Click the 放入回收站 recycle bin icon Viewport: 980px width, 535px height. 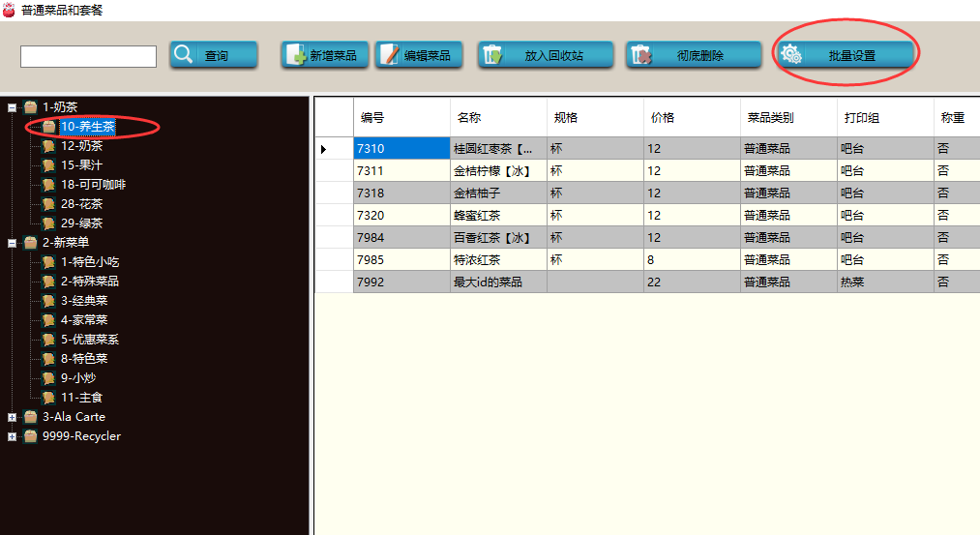pyautogui.click(x=492, y=55)
